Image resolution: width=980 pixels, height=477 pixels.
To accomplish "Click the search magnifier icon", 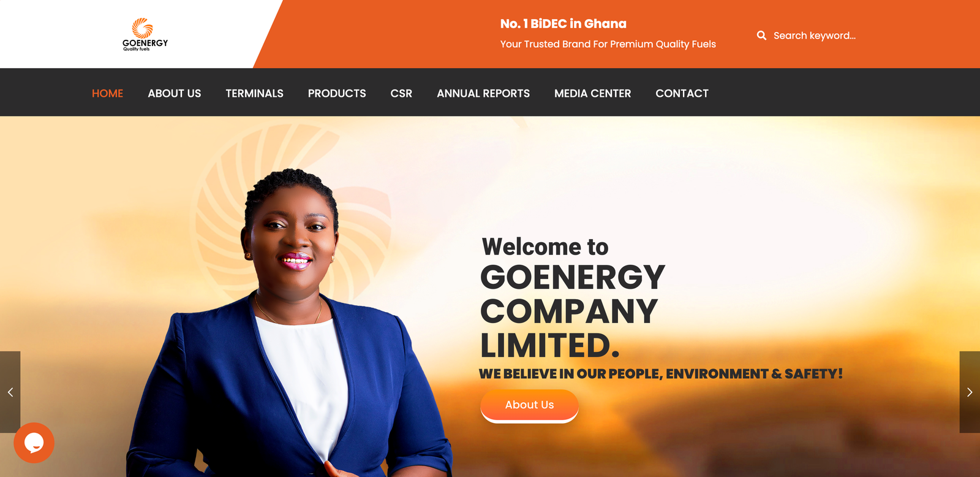I will coord(761,36).
